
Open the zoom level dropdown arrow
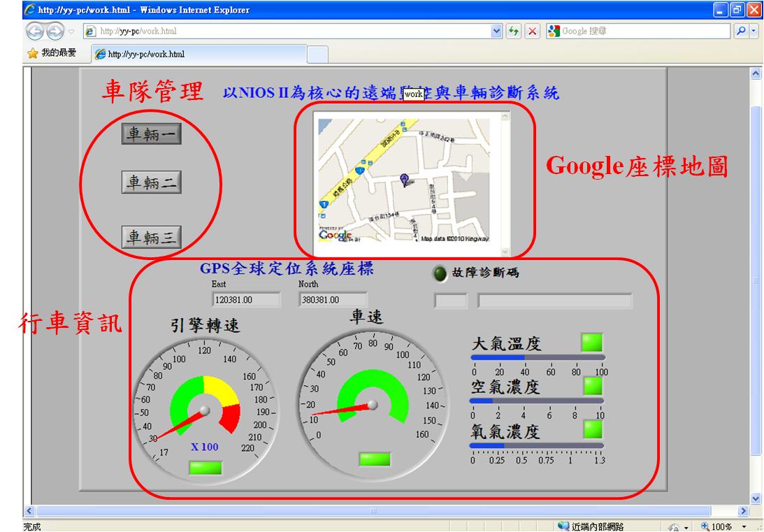[x=744, y=526]
